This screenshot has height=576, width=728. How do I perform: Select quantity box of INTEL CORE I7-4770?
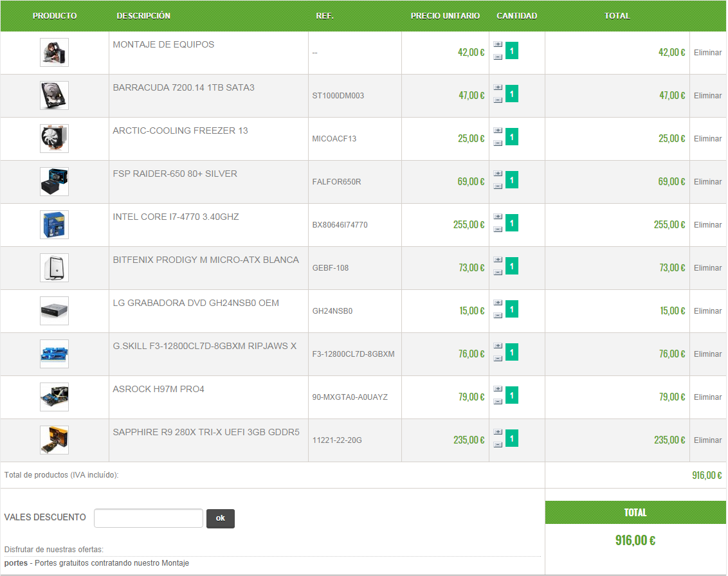click(x=512, y=223)
